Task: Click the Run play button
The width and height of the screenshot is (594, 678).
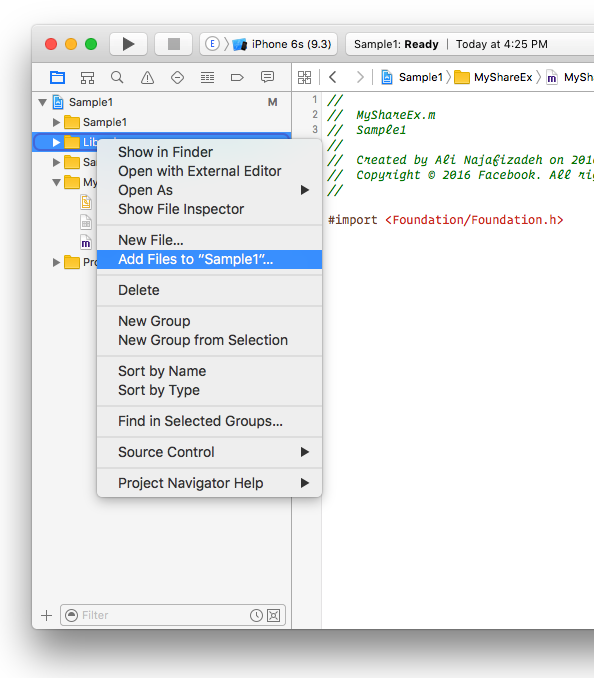Action: tap(128, 44)
